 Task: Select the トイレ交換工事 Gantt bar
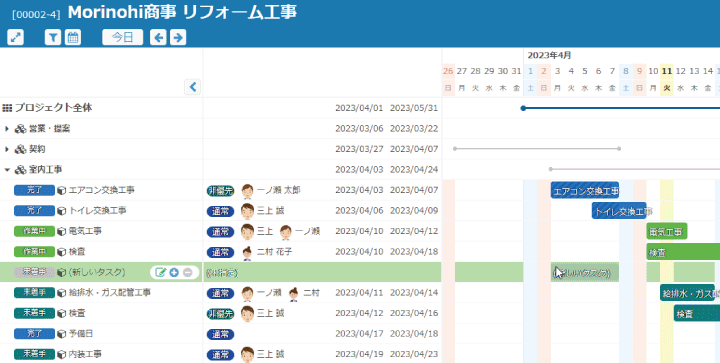tap(619, 211)
